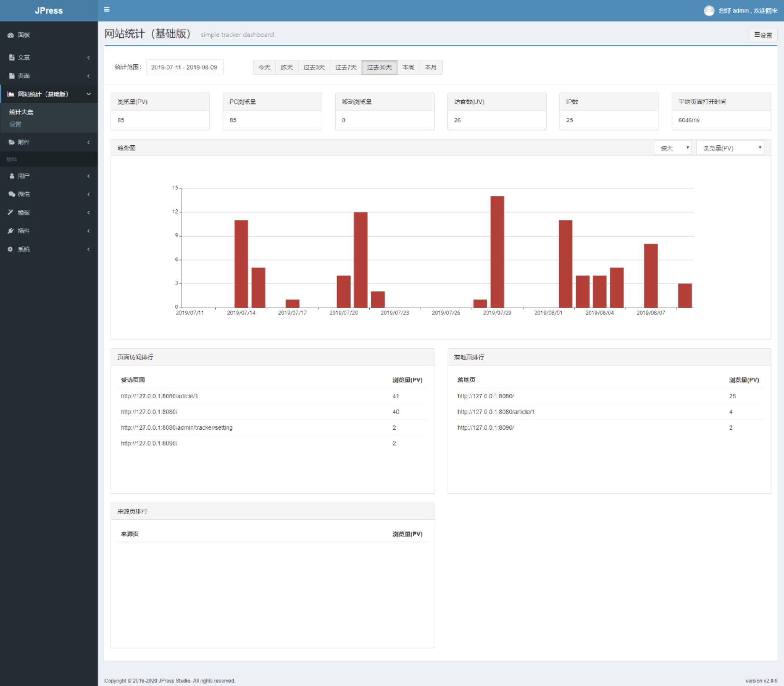Click http://127.0.0.1:8080/ in 落地页 list
The width and height of the screenshot is (784, 686).
pos(486,396)
